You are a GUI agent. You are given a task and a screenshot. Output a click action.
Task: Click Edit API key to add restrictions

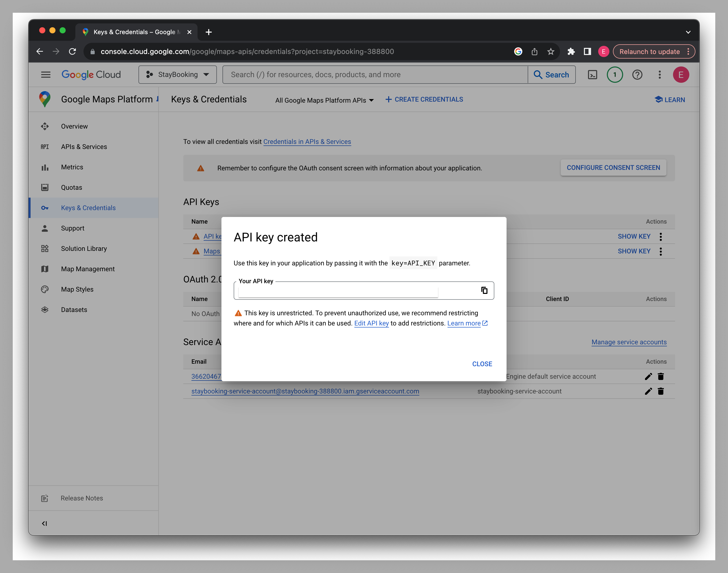coord(371,323)
